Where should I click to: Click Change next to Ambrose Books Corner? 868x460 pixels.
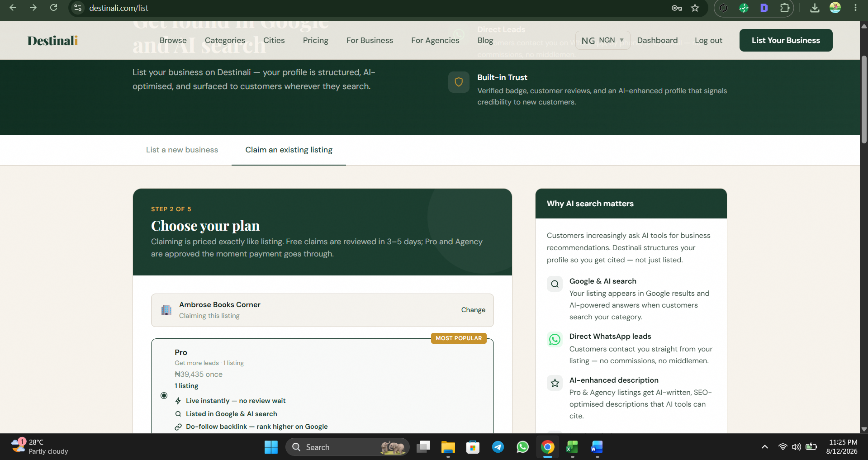(473, 310)
